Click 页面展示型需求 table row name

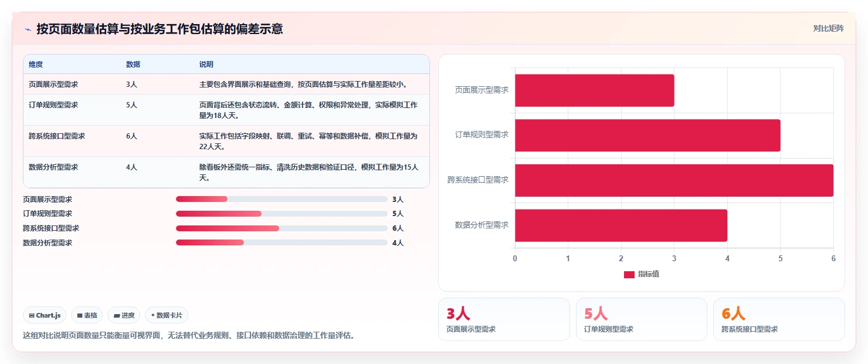(53, 85)
